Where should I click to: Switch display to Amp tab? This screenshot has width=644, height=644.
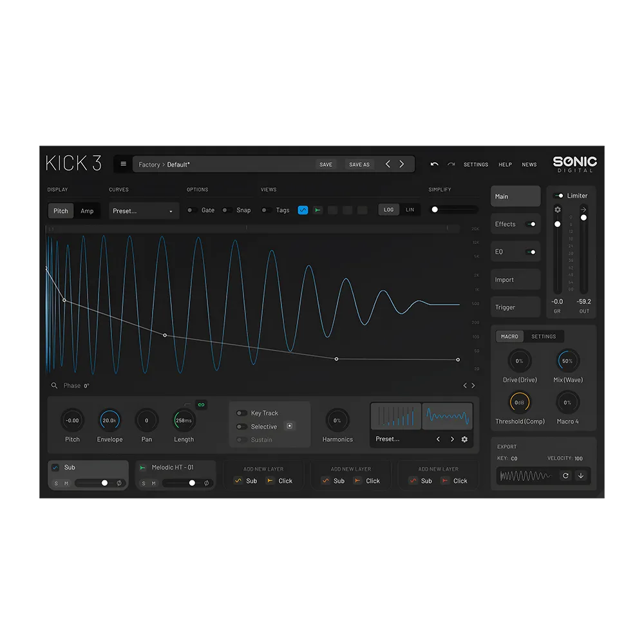[x=87, y=211]
